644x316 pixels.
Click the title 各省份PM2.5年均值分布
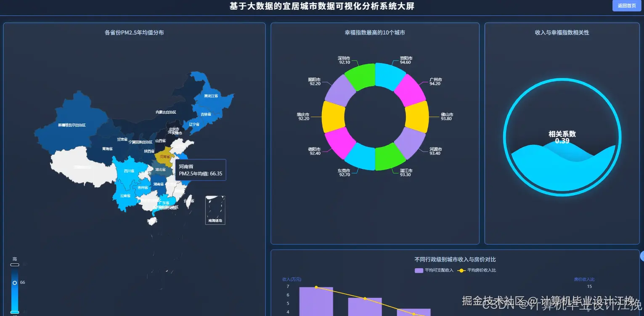(134, 32)
